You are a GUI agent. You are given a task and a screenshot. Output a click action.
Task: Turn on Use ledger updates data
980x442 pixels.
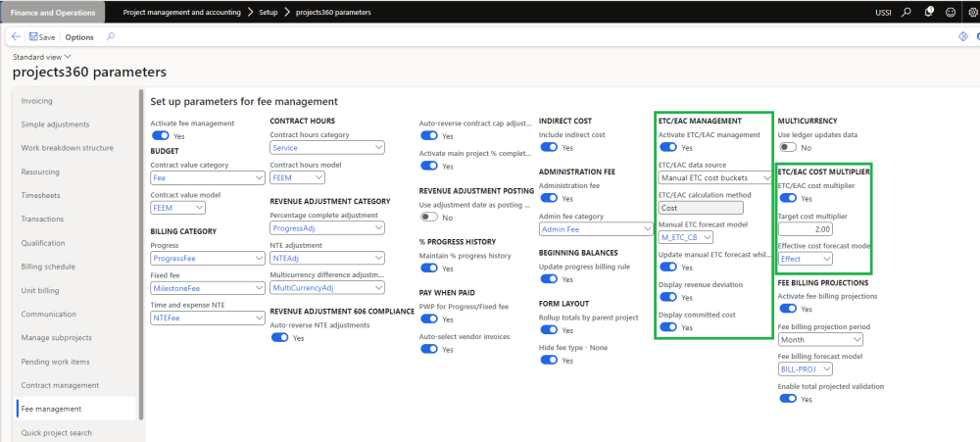point(787,147)
